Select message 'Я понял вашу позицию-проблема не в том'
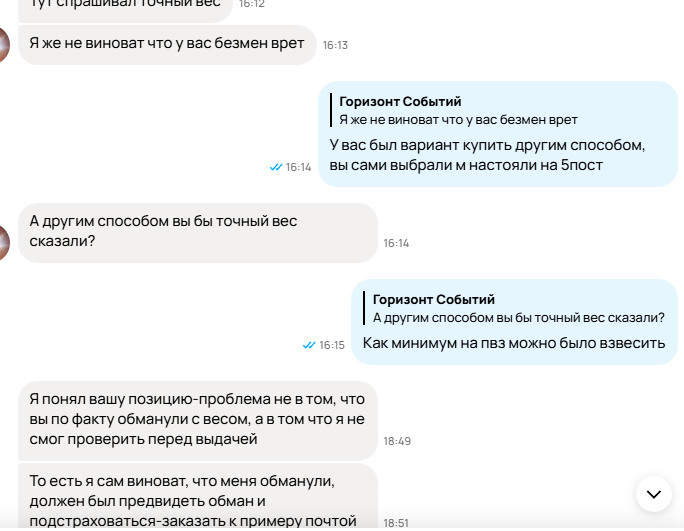Viewport: 684px width, 531px height. click(198, 421)
